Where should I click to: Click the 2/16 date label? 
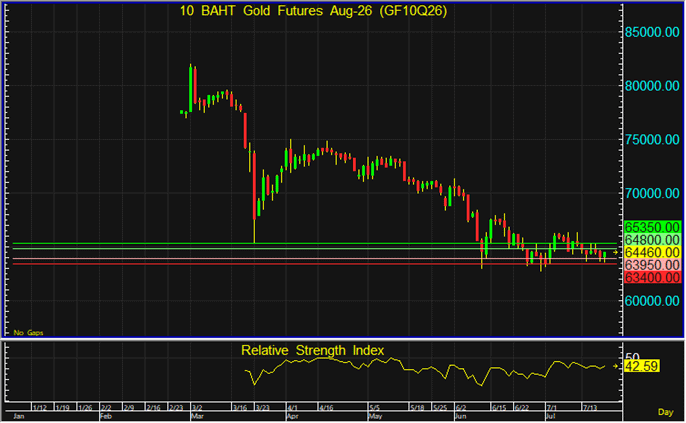pos(153,408)
